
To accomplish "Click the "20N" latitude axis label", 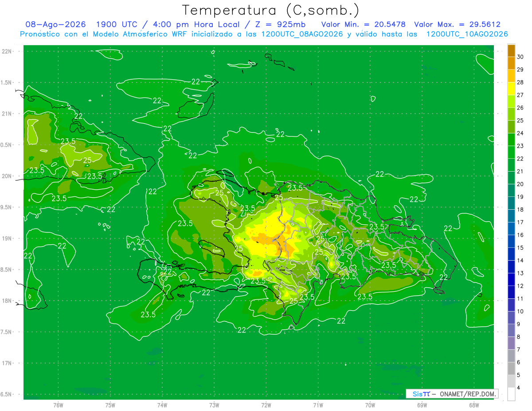I will tap(7, 176).
